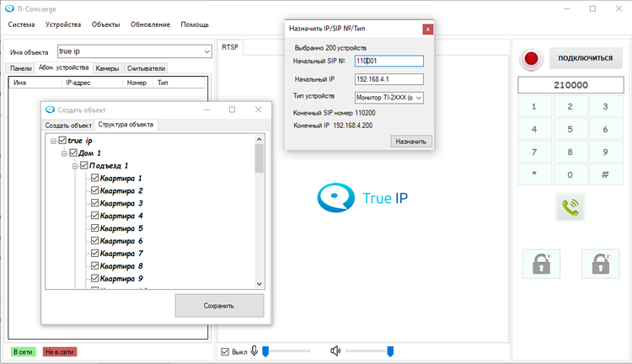Switch to the Камеры tab
The image size is (632, 364).
pyautogui.click(x=107, y=68)
